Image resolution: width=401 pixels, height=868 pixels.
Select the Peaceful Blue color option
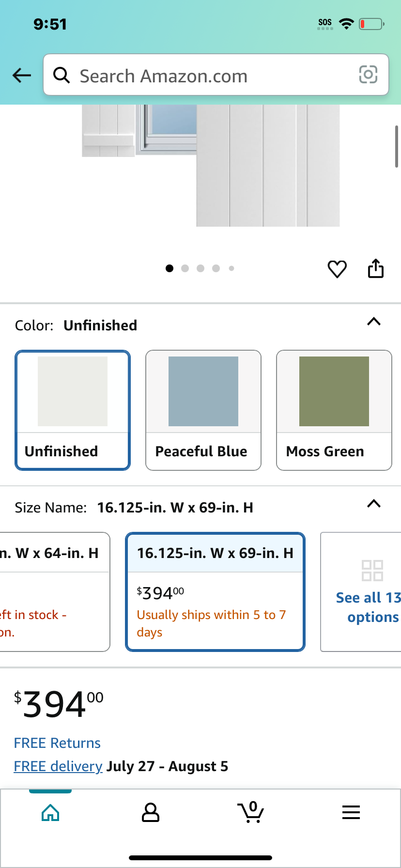click(203, 410)
